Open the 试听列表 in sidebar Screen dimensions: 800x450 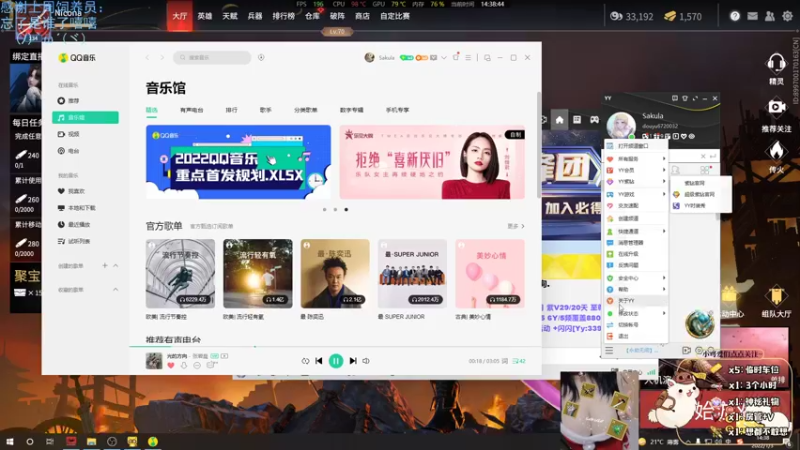(x=85, y=241)
